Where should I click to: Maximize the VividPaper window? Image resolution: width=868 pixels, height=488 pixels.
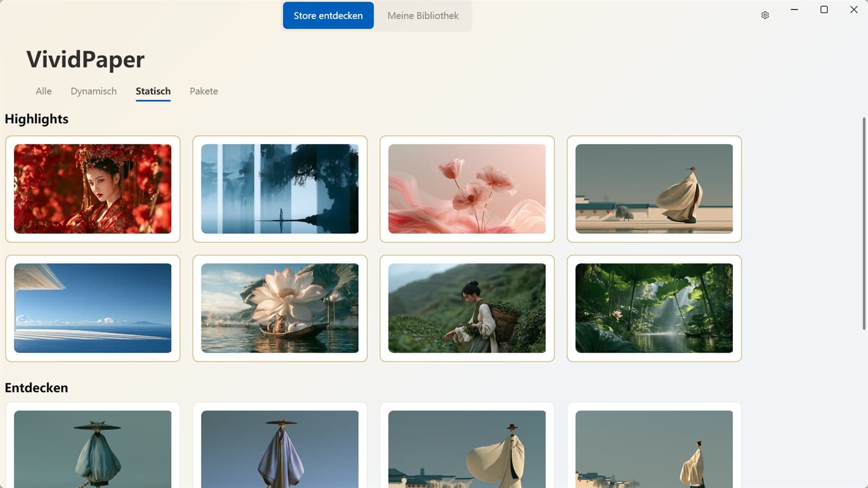pos(824,10)
